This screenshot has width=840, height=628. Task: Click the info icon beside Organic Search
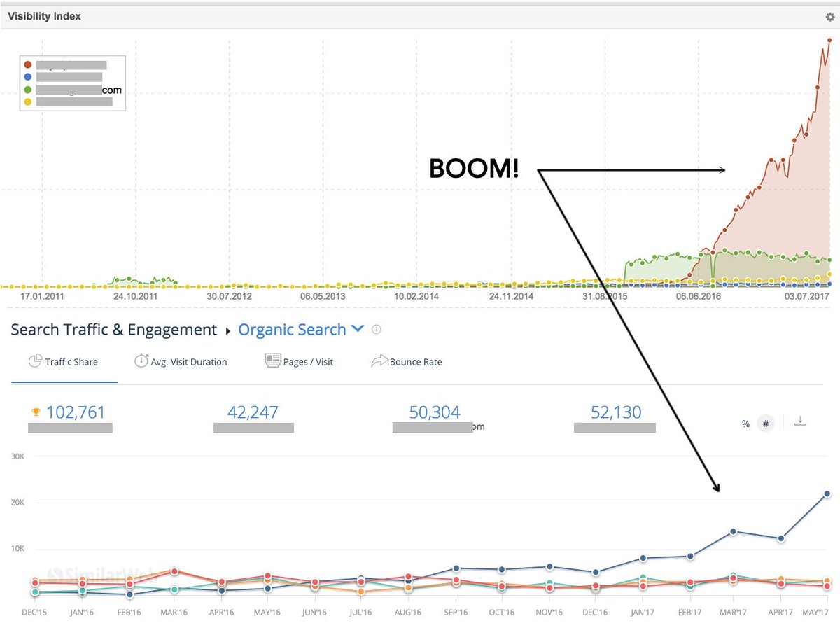(x=377, y=329)
